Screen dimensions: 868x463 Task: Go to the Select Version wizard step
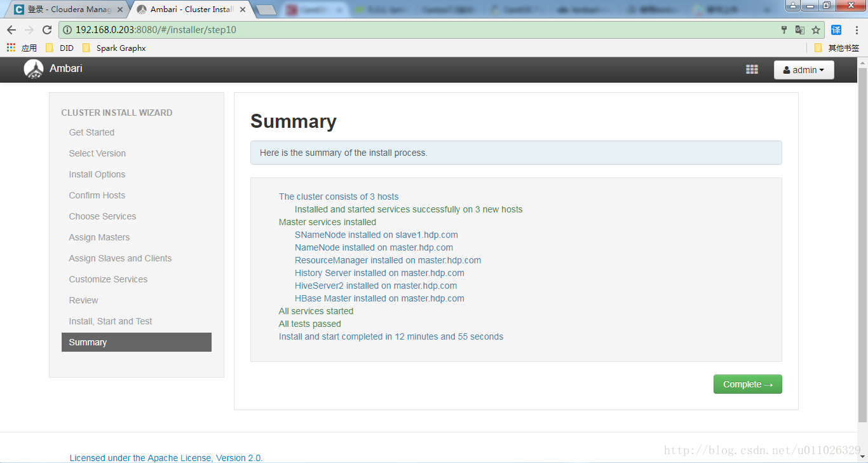97,153
